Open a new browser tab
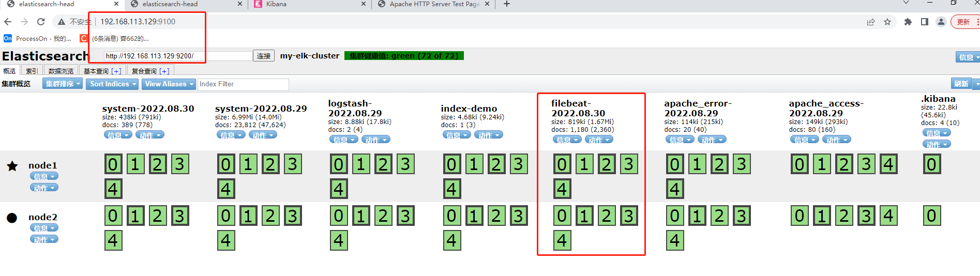Viewport: 980px width, 276px height. point(507,4)
